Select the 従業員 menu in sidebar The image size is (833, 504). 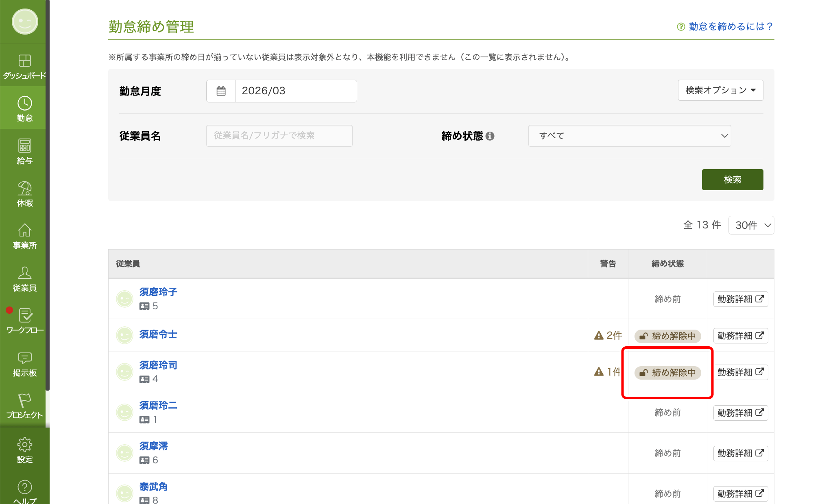[x=24, y=278]
